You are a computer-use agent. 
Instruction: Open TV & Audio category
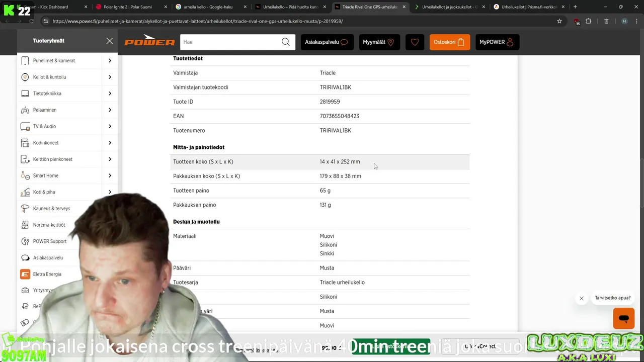pos(44,127)
